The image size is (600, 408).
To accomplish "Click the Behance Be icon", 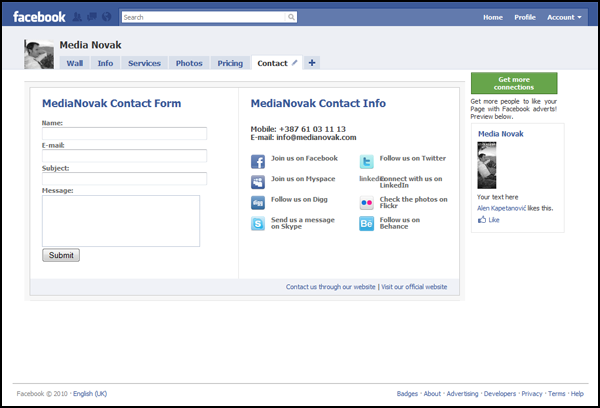I will (x=366, y=224).
